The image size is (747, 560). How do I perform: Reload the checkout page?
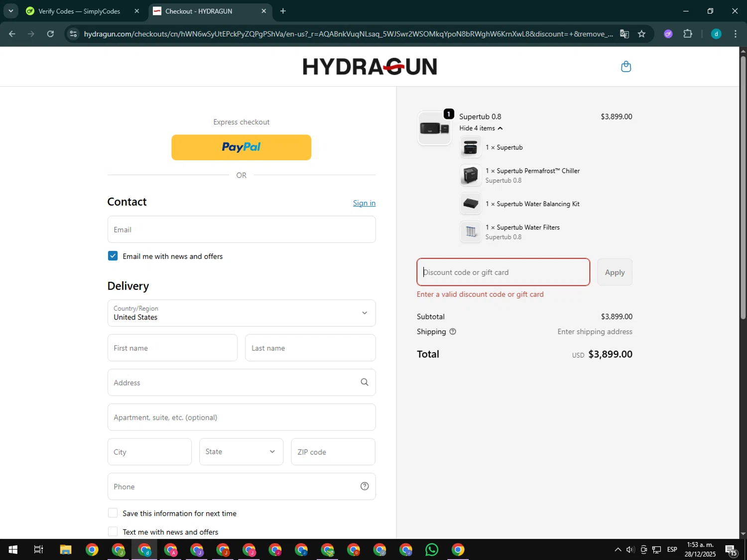click(x=50, y=34)
